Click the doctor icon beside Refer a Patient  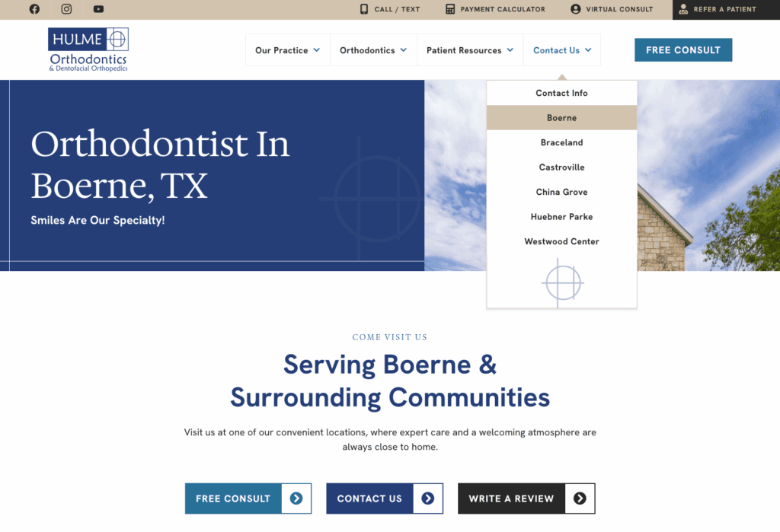[683, 9]
